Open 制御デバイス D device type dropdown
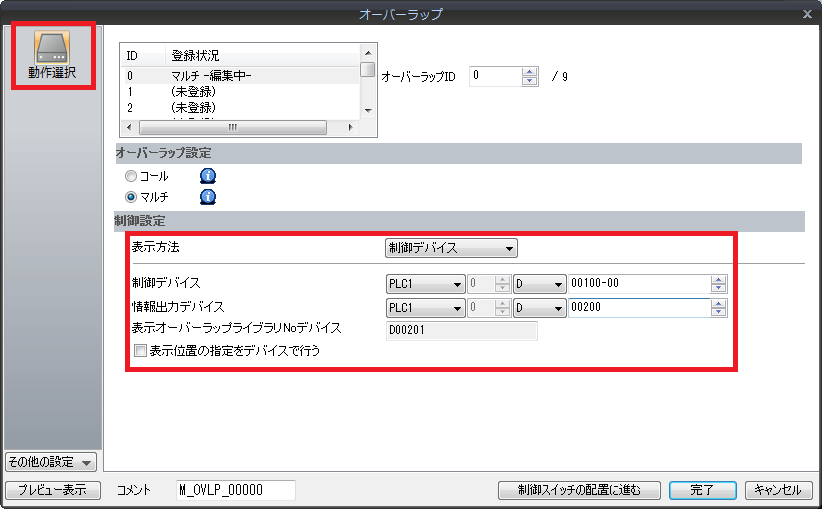This screenshot has height=509, width=822. click(538, 284)
